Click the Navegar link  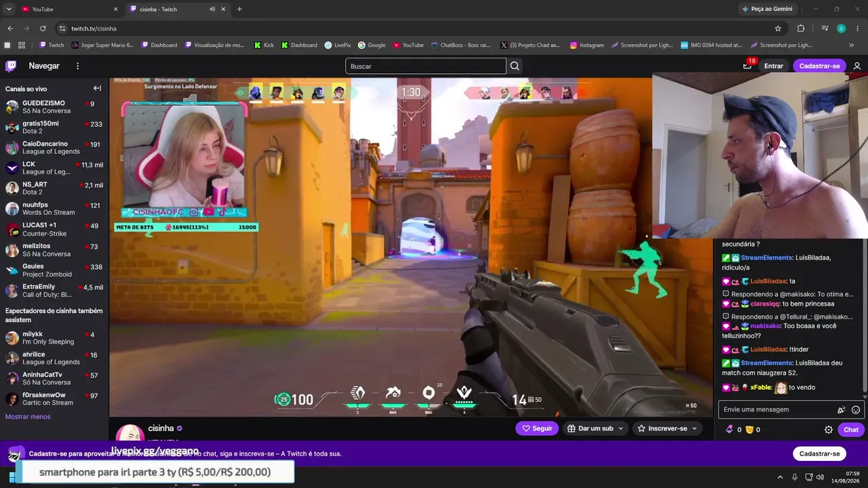tap(44, 66)
